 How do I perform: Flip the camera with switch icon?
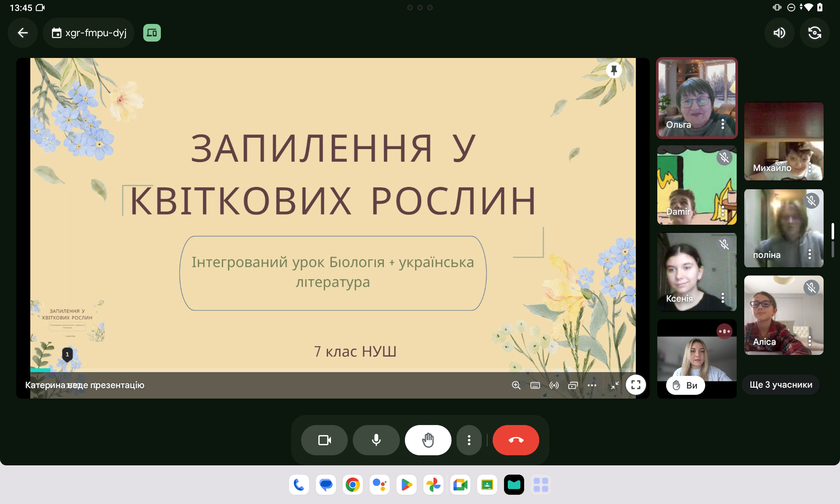pyautogui.click(x=814, y=33)
